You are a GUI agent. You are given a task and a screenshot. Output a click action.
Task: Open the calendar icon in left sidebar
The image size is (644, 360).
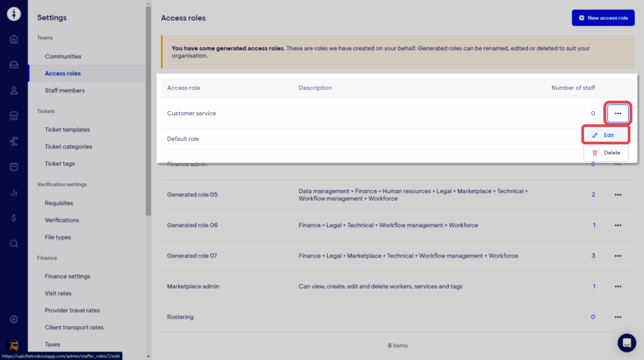14,167
